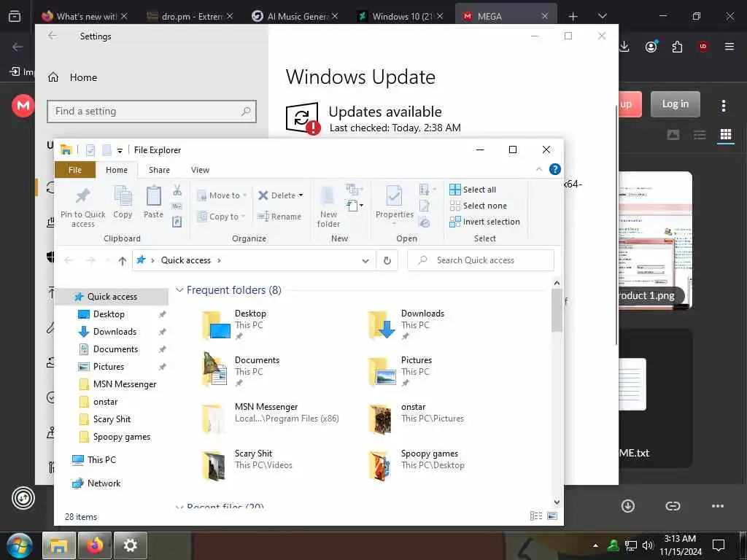
Task: Click the taskbar volume speaker icon
Action: pyautogui.click(x=648, y=545)
